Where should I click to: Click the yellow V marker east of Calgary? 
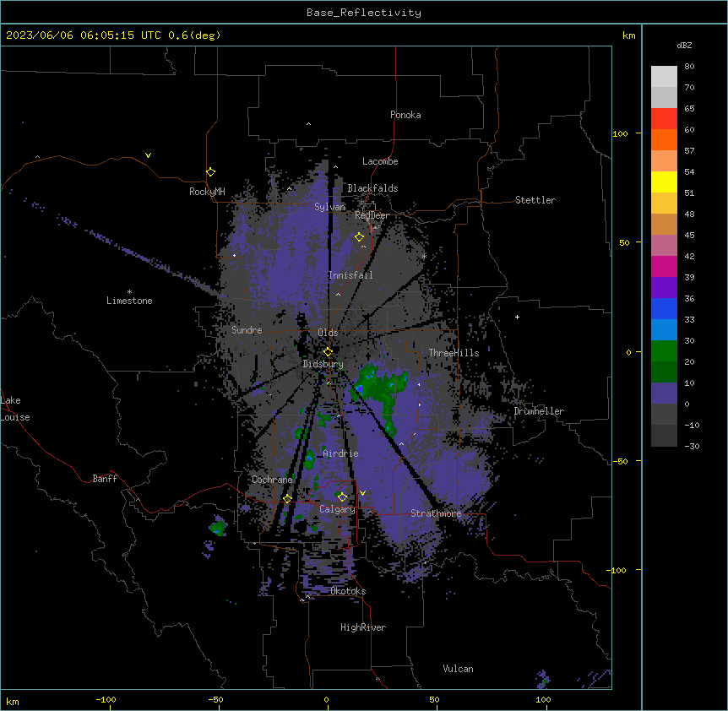[362, 493]
